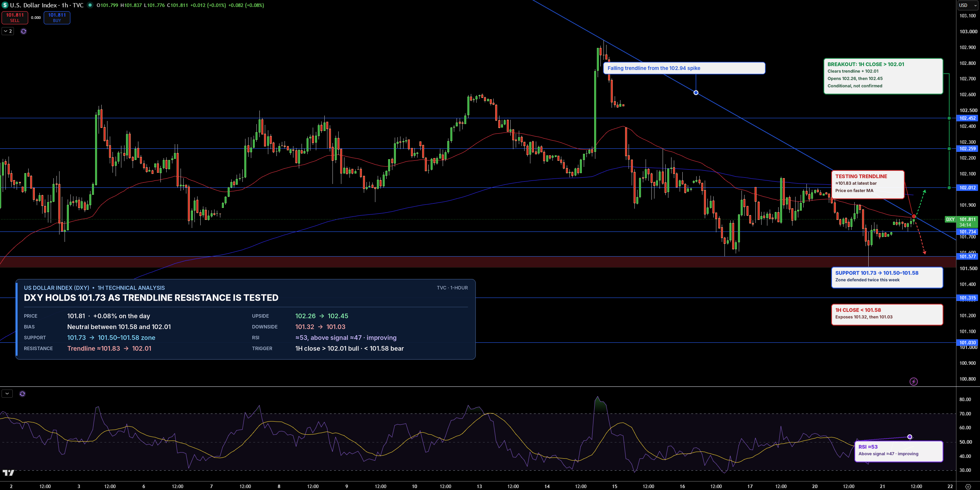Click the SELL 101.811 button

point(15,17)
